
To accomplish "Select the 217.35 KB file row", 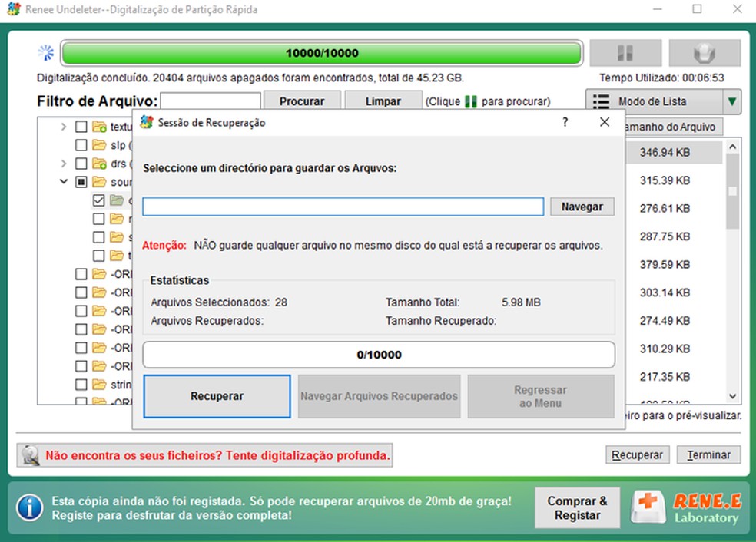I will 674,377.
